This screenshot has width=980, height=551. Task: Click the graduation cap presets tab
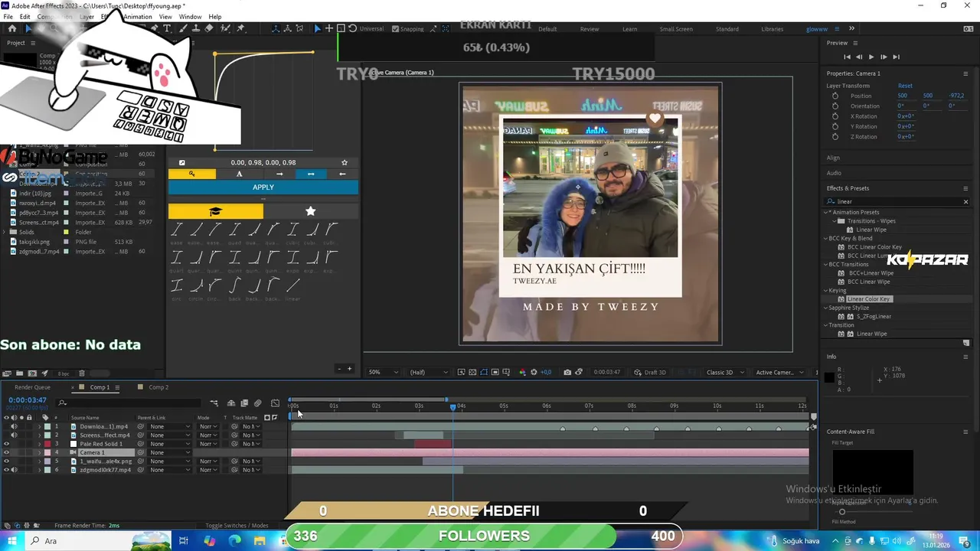coord(215,211)
